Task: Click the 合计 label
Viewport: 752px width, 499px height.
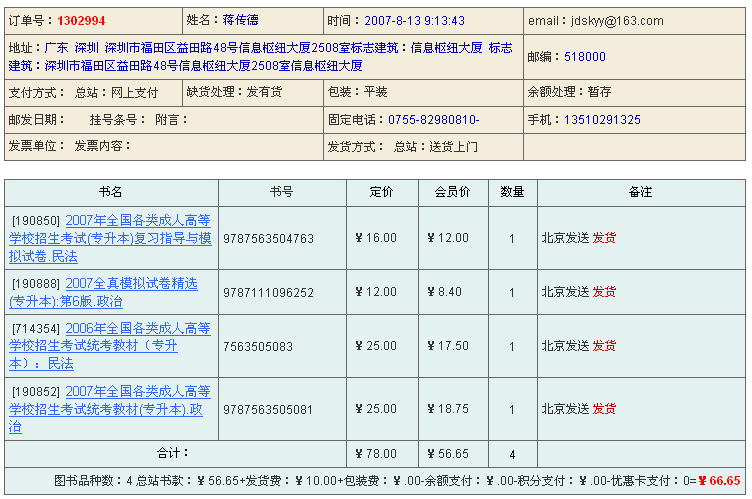Action: click(x=173, y=453)
